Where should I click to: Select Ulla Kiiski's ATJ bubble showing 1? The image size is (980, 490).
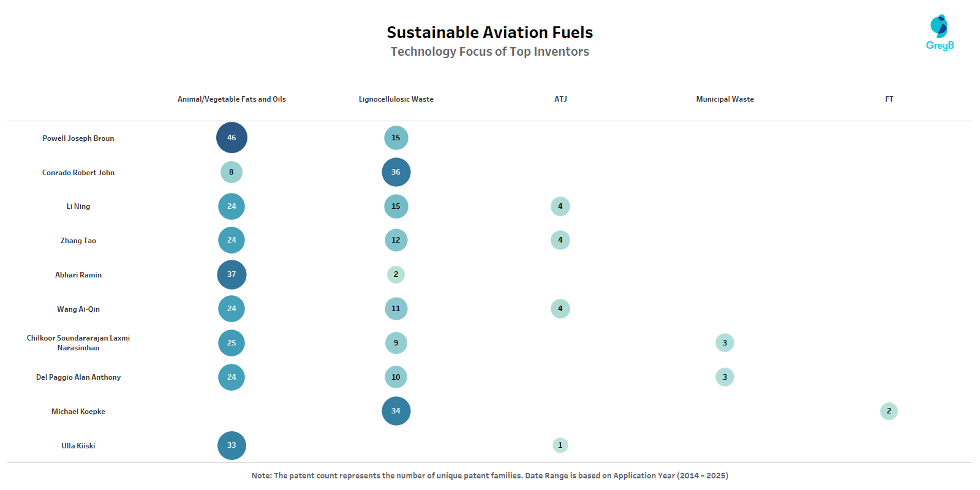pos(560,445)
